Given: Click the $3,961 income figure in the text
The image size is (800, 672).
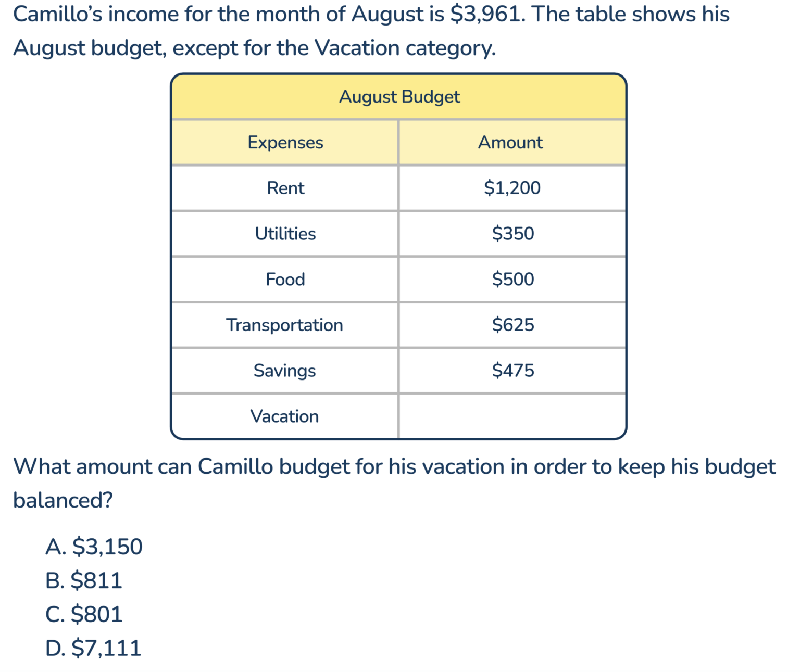Looking at the screenshot, I should (486, 14).
